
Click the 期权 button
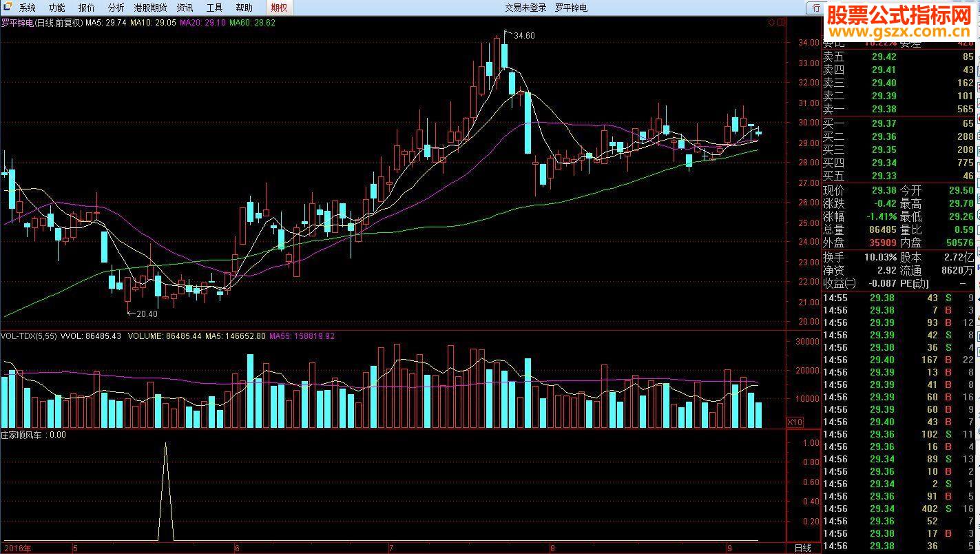point(279,8)
